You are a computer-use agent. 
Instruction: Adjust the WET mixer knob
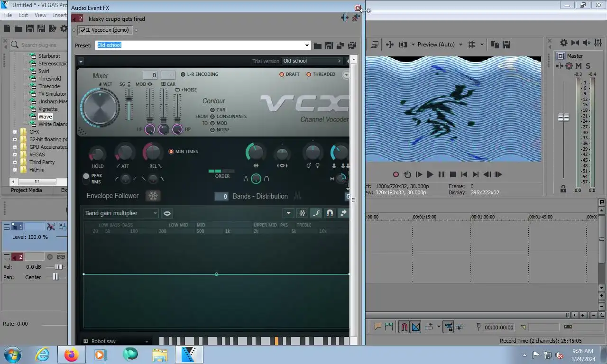[100, 108]
